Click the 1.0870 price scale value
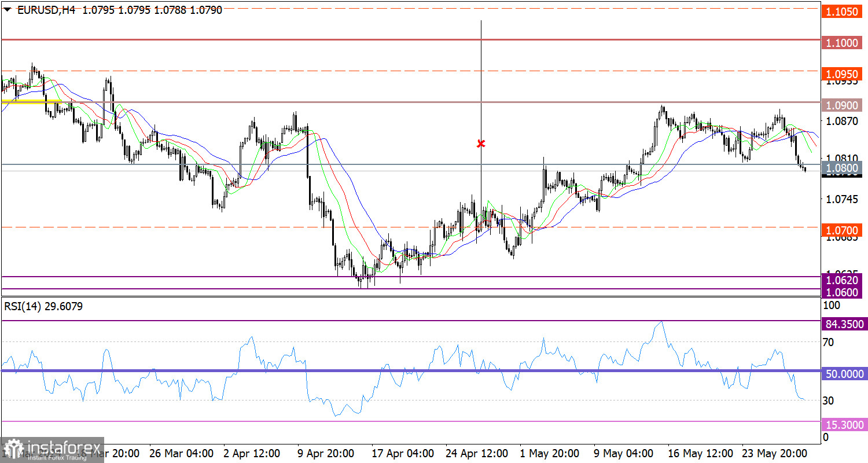This screenshot has width=868, height=463. 842,121
